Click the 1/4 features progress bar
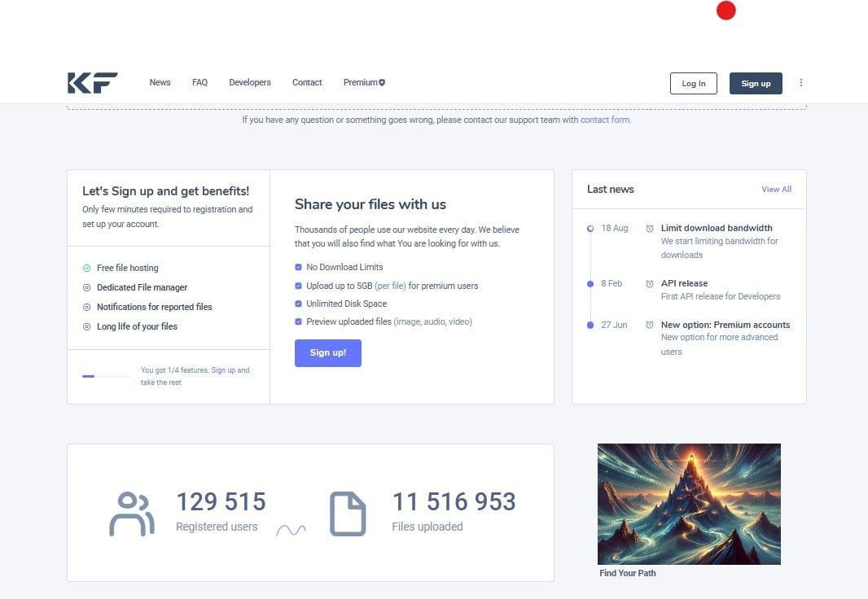This screenshot has height=599, width=868. point(105,376)
